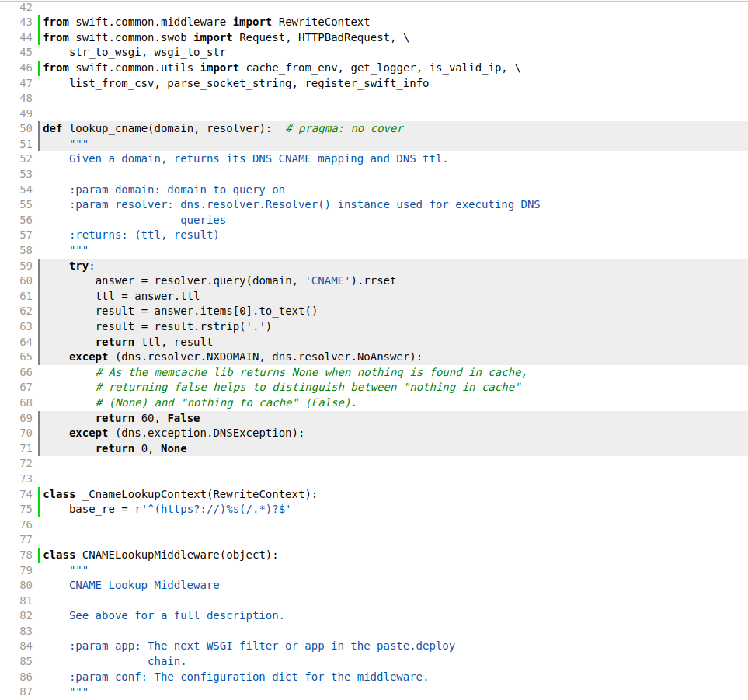This screenshot has width=748, height=700.
Task: Click line number 78
Action: coord(26,555)
